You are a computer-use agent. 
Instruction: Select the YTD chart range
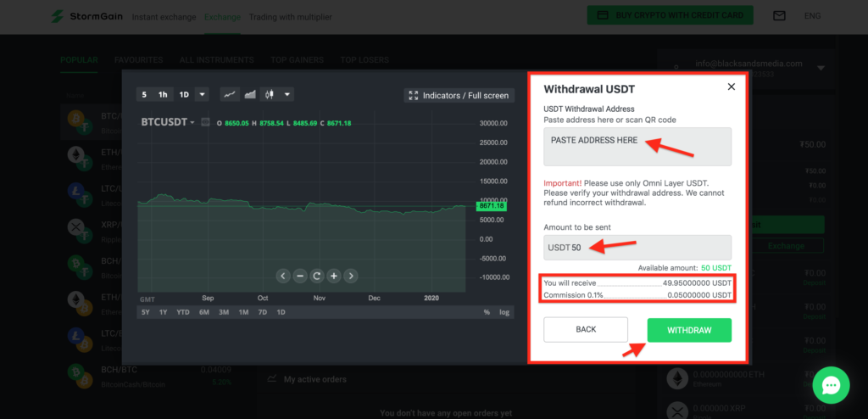[183, 312]
